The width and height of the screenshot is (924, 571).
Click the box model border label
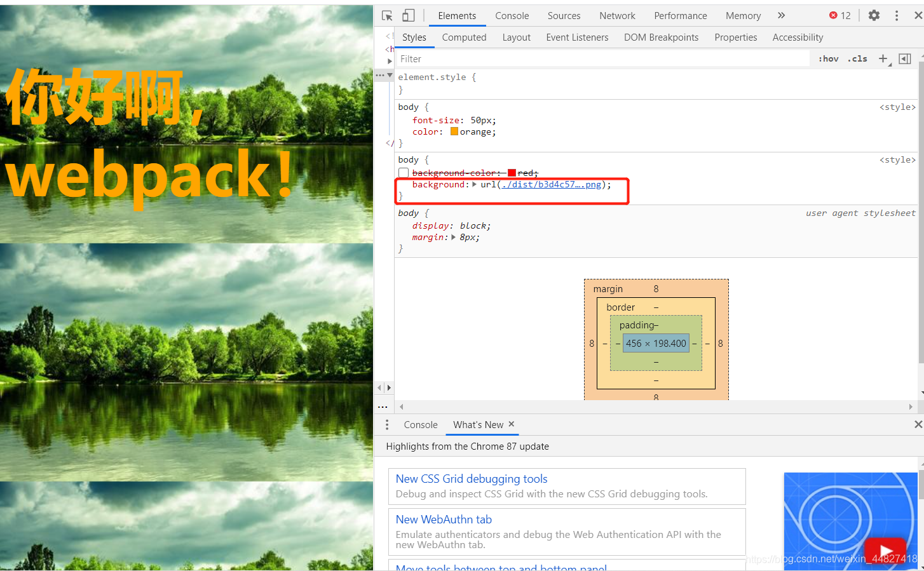(620, 307)
